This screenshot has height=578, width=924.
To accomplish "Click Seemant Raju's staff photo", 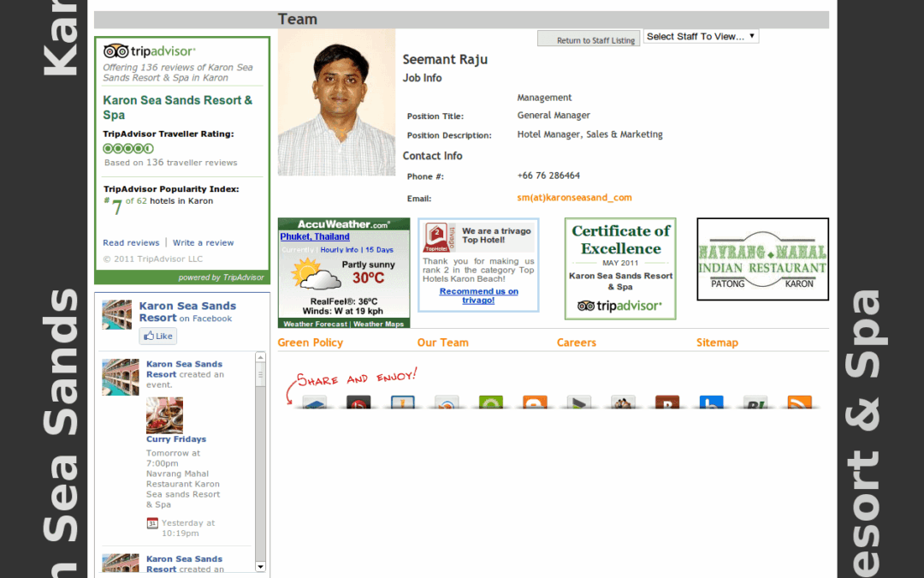I will click(x=336, y=103).
